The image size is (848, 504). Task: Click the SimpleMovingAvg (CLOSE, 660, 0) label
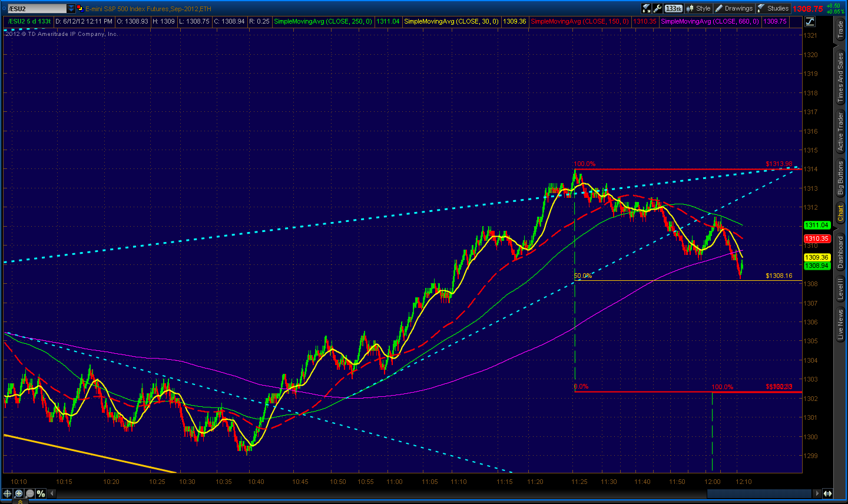point(710,21)
